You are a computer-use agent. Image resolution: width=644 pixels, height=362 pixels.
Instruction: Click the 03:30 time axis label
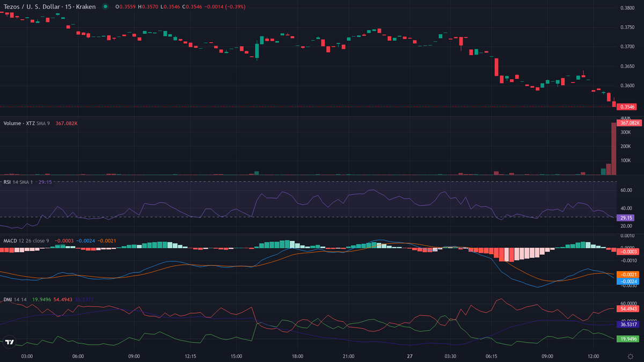pyautogui.click(x=450, y=356)
